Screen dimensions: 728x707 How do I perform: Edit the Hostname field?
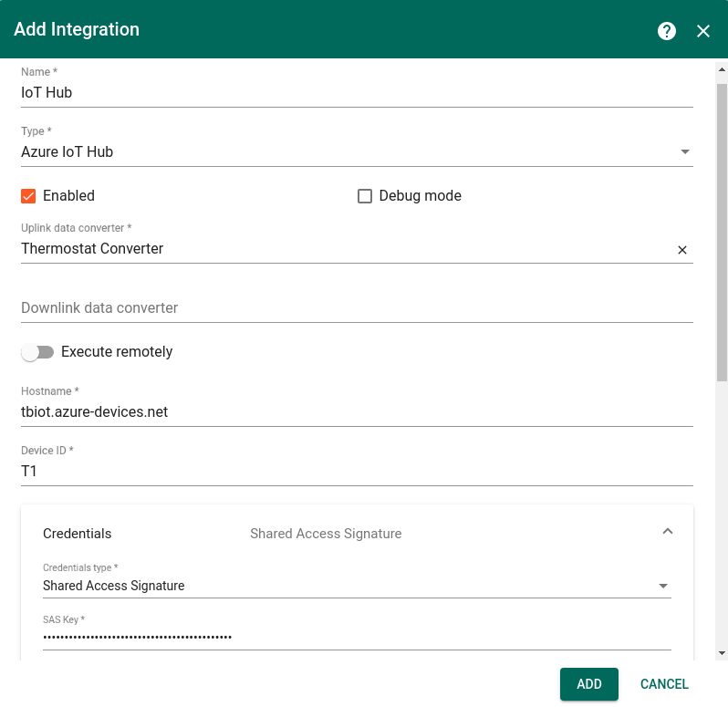tap(356, 412)
